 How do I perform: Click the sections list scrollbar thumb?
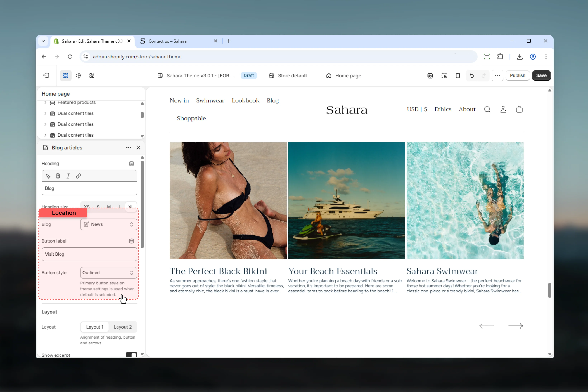[x=142, y=115]
